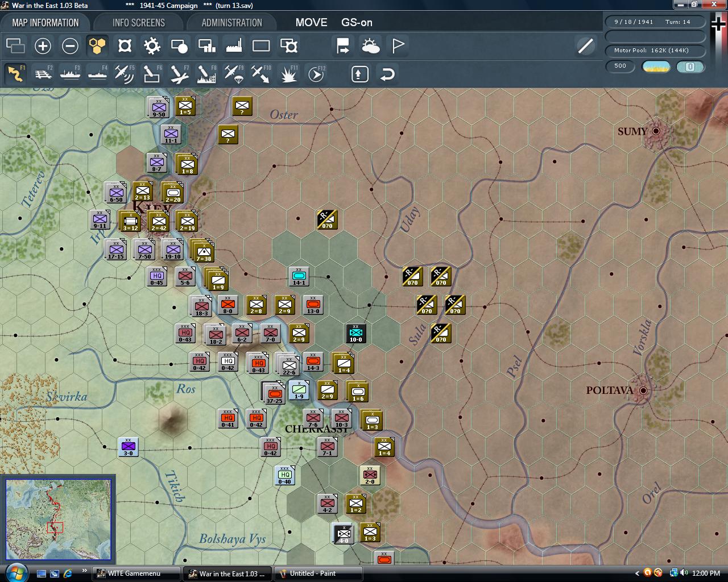Toggle the large gear icon in toolbar
Screen dimensions: 728x582
[152, 46]
